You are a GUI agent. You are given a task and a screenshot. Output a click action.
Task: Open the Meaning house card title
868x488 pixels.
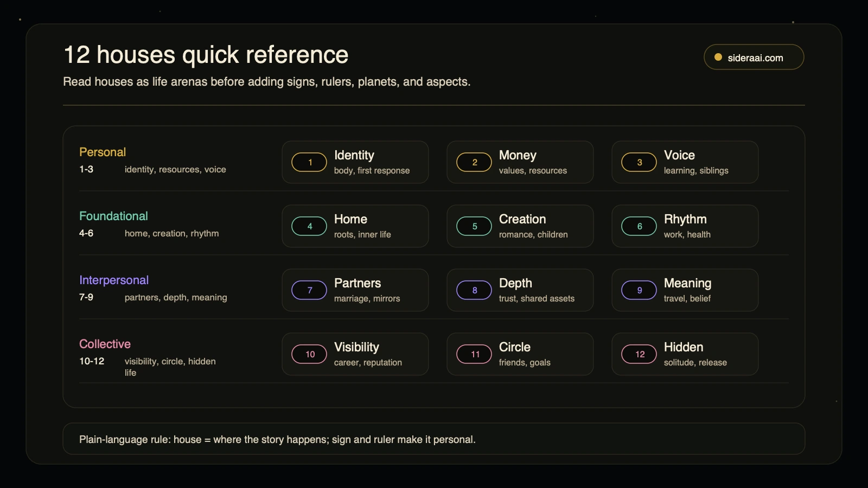click(x=687, y=283)
